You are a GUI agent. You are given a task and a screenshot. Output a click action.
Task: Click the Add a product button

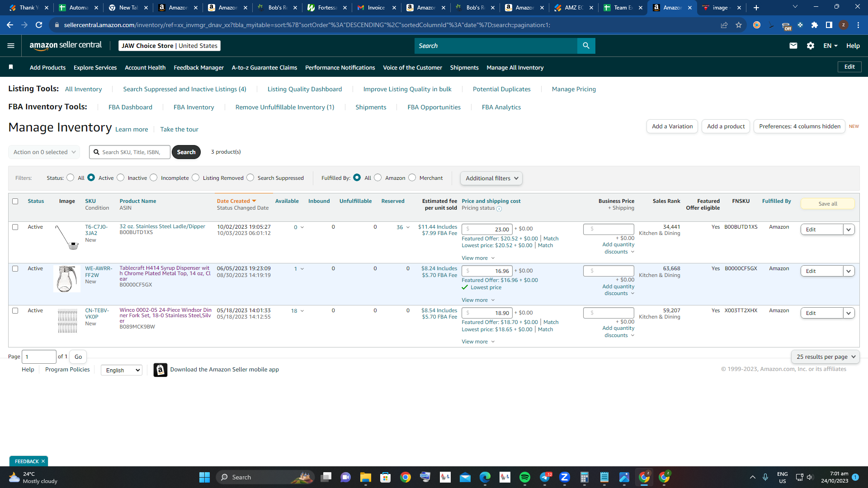726,127
